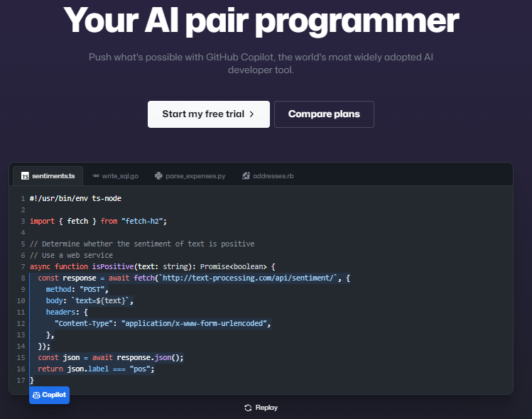Click the circular replay arrow icon
This screenshot has width=532, height=419.
248,408
